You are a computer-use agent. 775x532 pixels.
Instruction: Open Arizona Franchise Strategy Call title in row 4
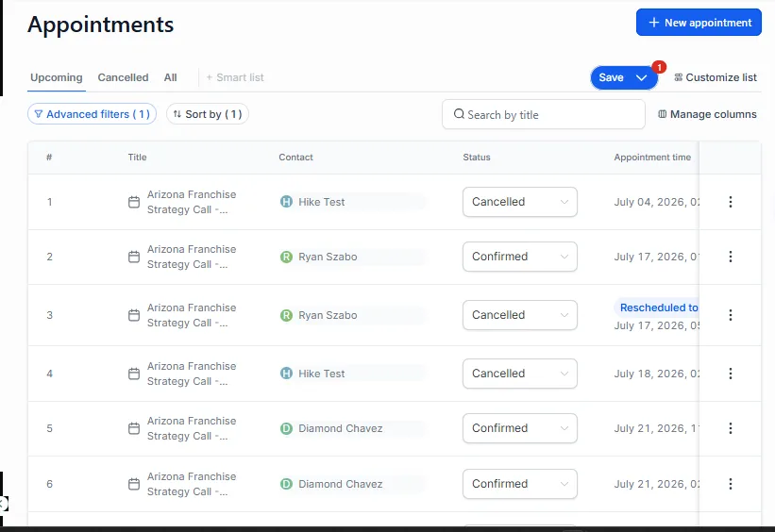coord(192,374)
